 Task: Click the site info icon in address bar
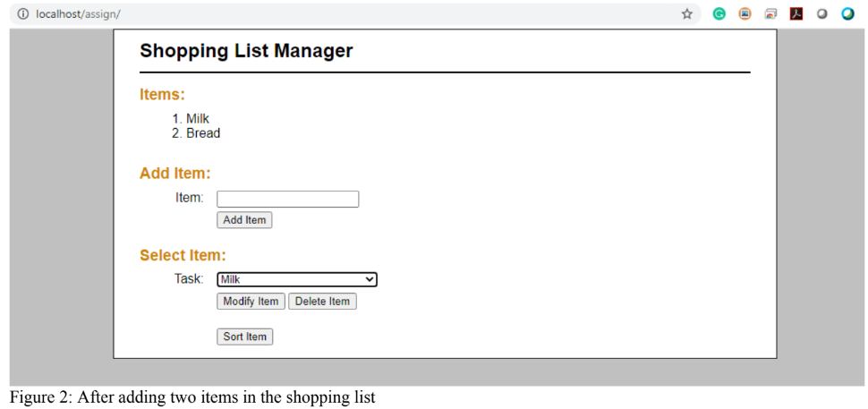click(23, 14)
